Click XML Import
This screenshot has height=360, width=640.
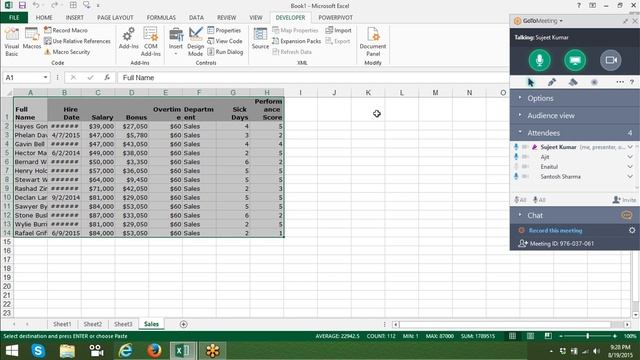point(338,30)
